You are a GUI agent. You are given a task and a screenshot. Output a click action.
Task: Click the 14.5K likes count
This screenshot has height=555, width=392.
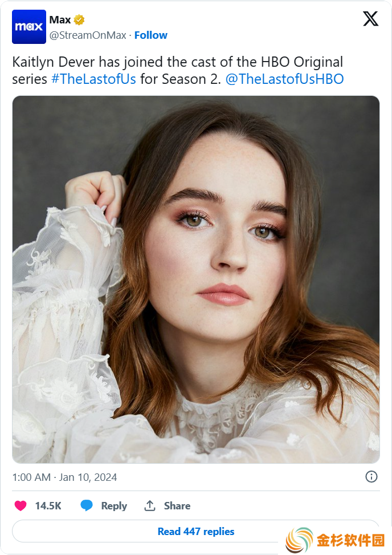tap(48, 506)
